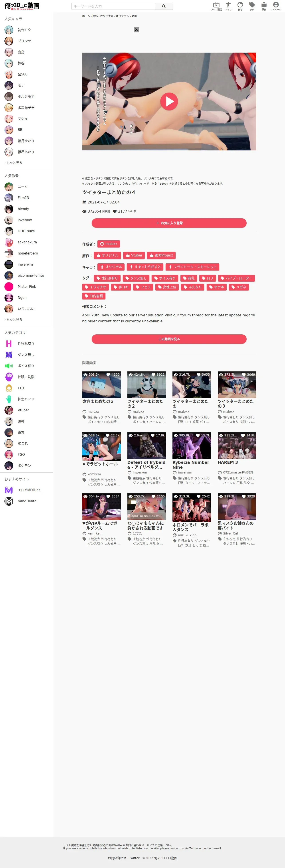Select the ボイス有り category speaker icon
The width and height of the screenshot is (285, 868).
tap(9, 366)
